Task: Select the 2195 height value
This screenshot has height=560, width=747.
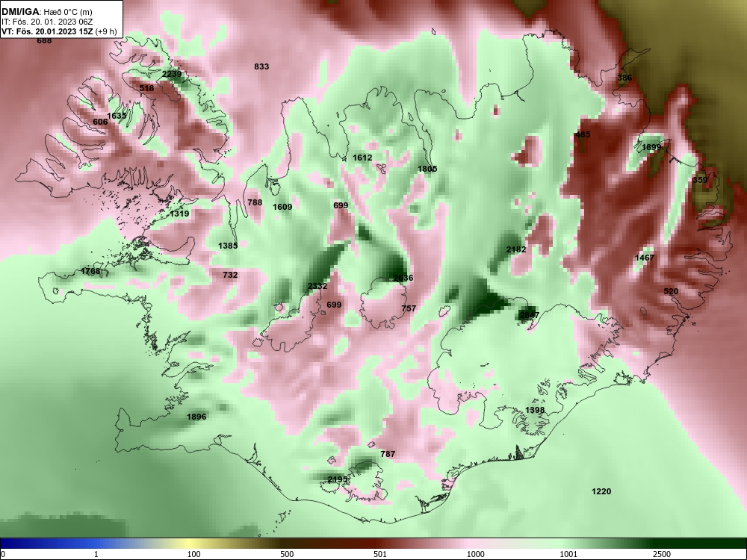Action: pos(338,479)
